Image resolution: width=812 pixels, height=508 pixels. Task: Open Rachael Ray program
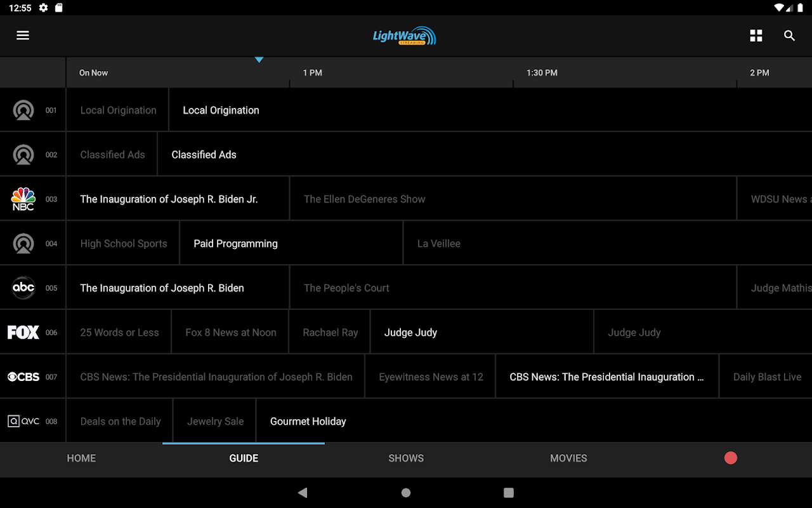point(330,333)
